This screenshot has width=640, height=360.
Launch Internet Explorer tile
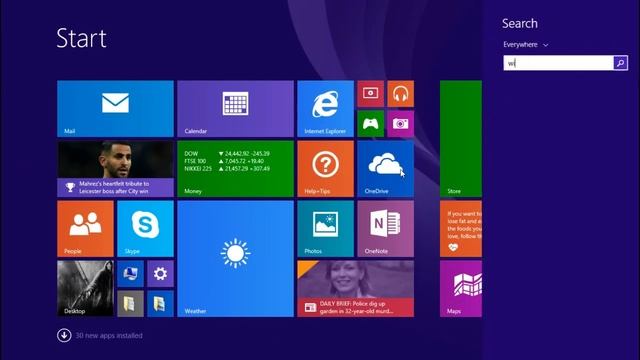click(x=325, y=109)
